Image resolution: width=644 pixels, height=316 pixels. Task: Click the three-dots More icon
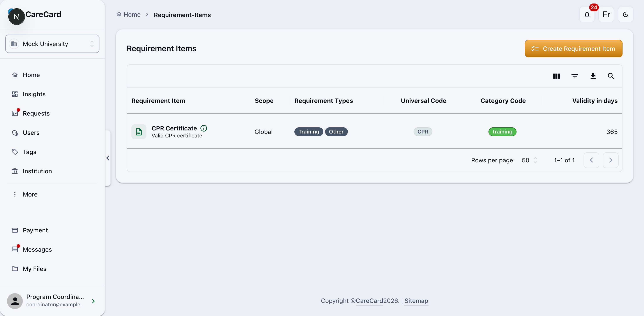15,194
